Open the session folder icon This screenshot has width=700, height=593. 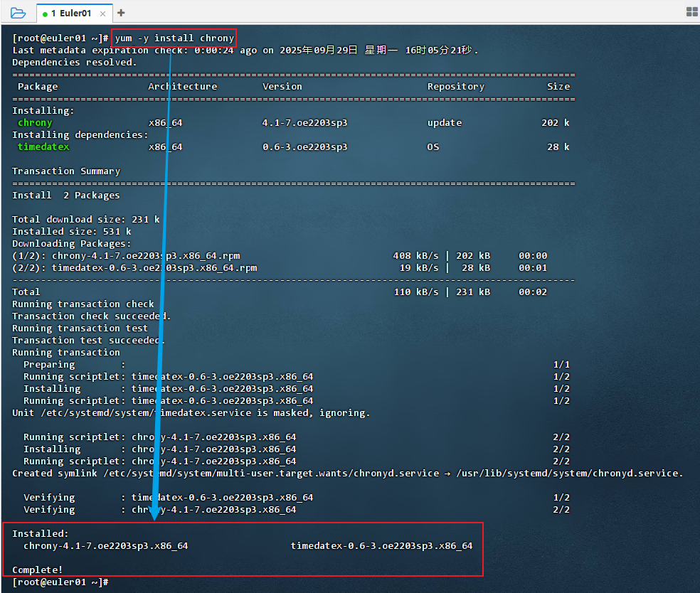(18, 13)
